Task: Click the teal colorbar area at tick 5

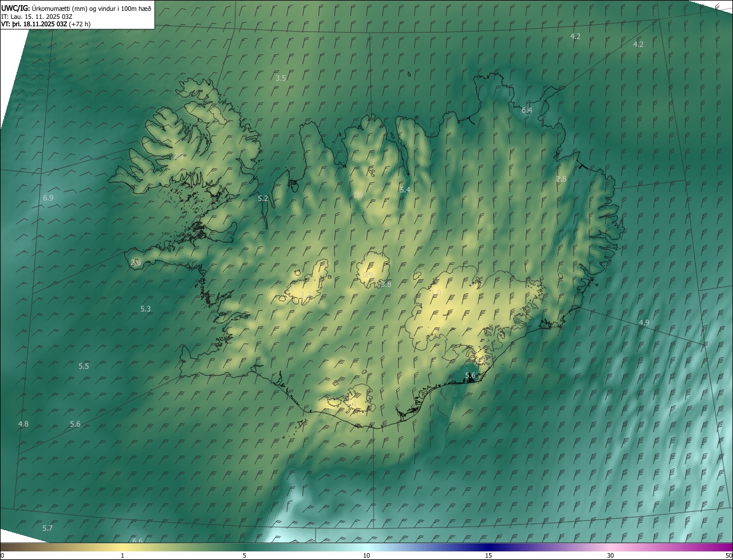Action: [x=245, y=547]
